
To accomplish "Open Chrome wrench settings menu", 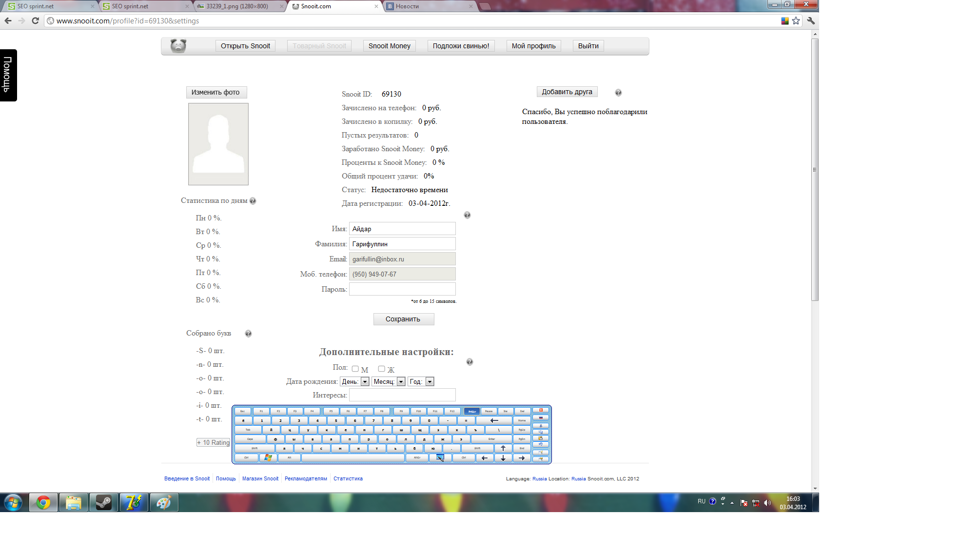I will 811,20.
